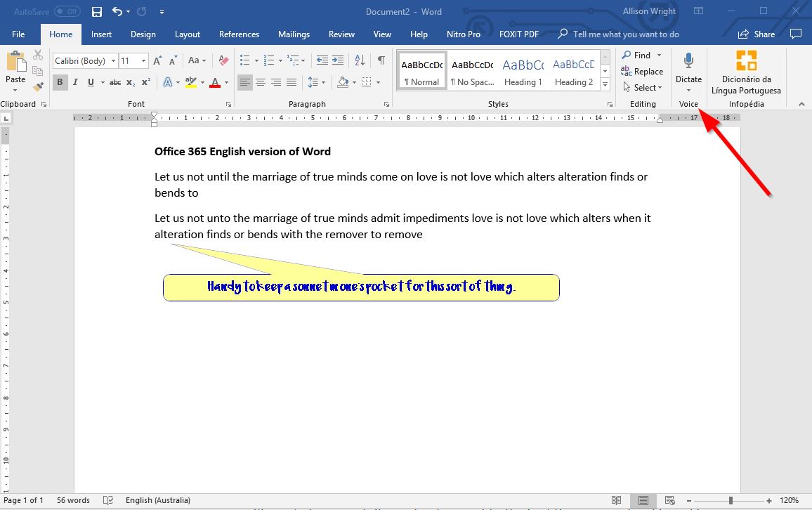
Task: Toggle the AutoSave switch
Action: coord(67,12)
